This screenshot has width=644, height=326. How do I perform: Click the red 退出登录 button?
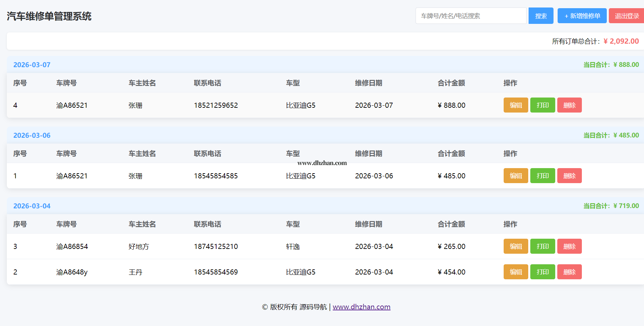tap(626, 16)
